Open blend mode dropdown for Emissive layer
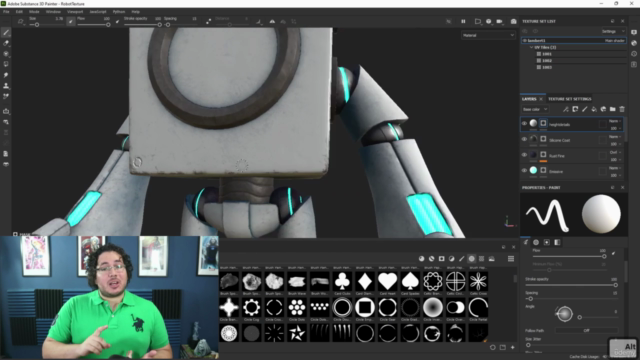Image resolution: width=640 pixels, height=360 pixels. [615, 168]
